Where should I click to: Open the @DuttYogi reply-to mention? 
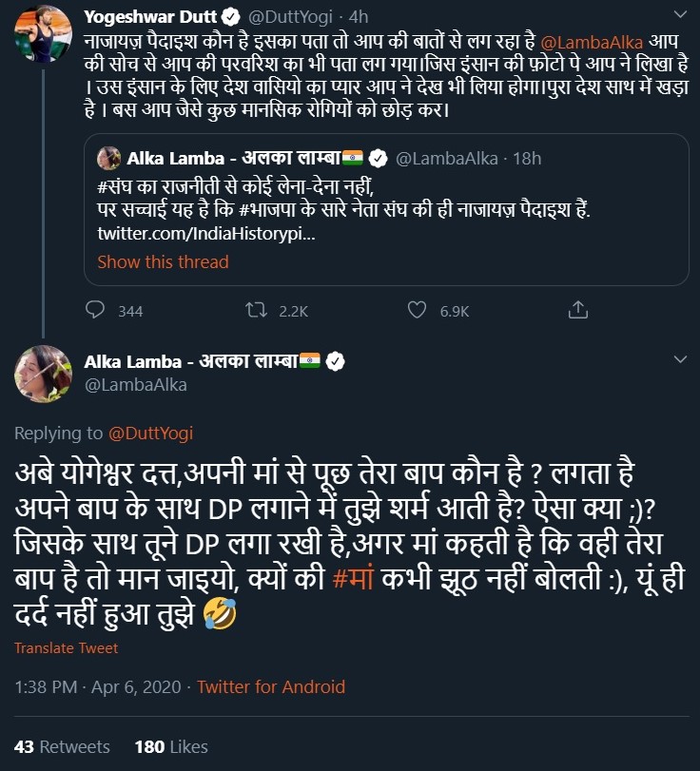148,434
